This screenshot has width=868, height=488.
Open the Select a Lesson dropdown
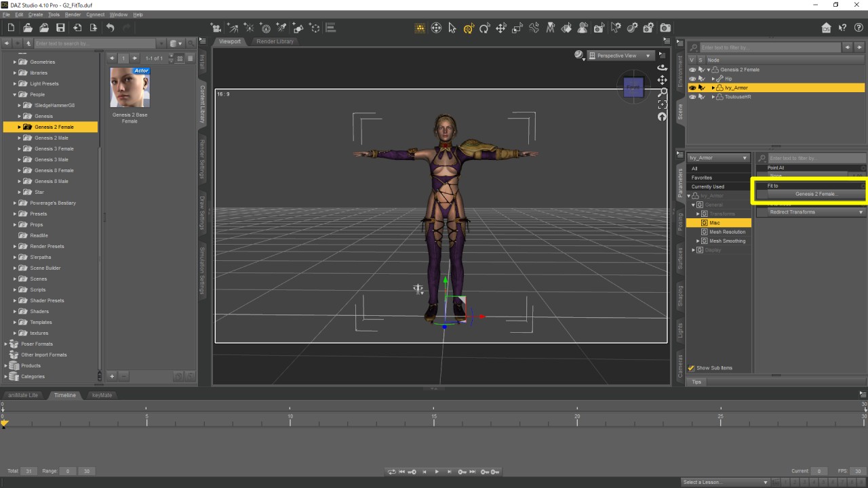click(x=725, y=483)
